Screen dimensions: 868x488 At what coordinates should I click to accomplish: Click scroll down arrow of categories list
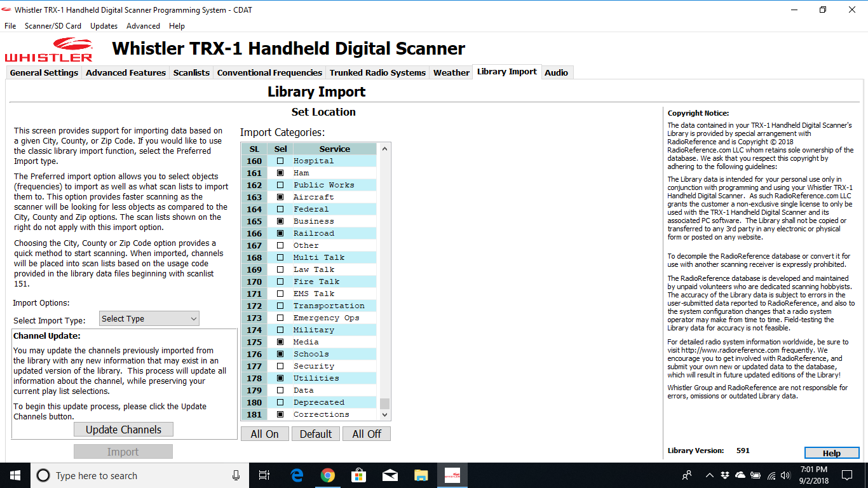pos(384,414)
